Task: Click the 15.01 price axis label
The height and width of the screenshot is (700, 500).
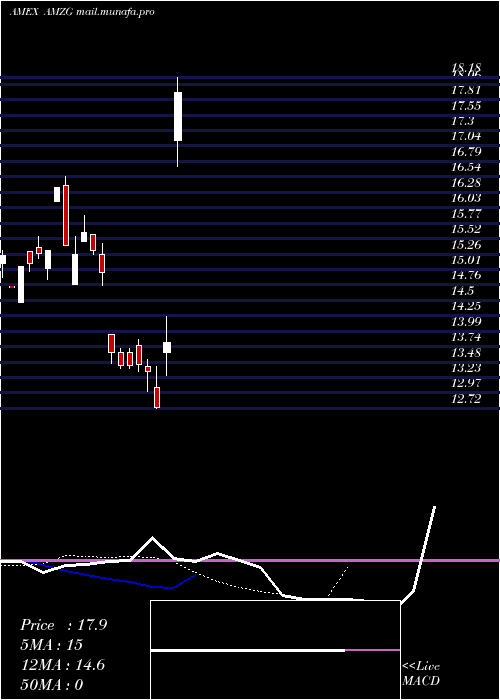Action: tap(466, 260)
